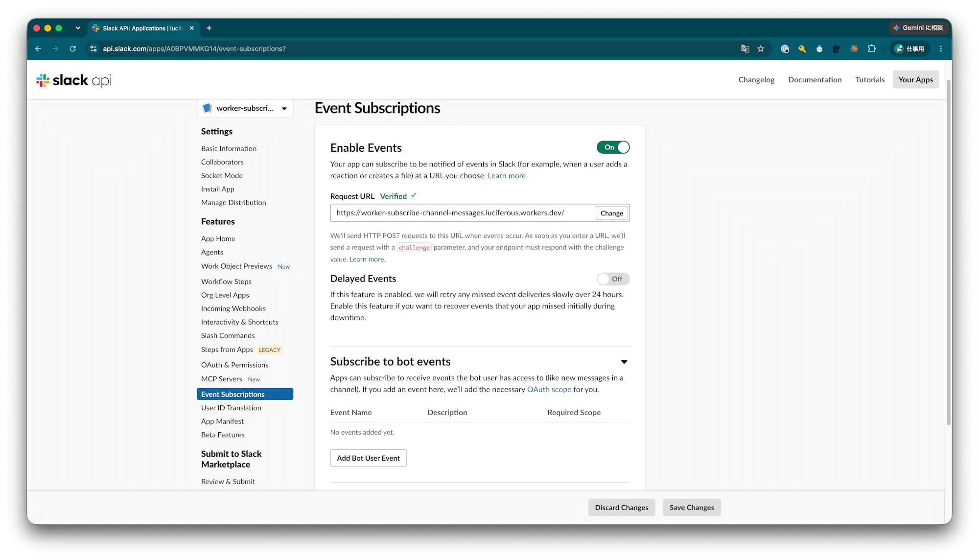Image resolution: width=979 pixels, height=560 pixels.
Task: Bookmark this page with the star icon
Action: click(x=761, y=49)
